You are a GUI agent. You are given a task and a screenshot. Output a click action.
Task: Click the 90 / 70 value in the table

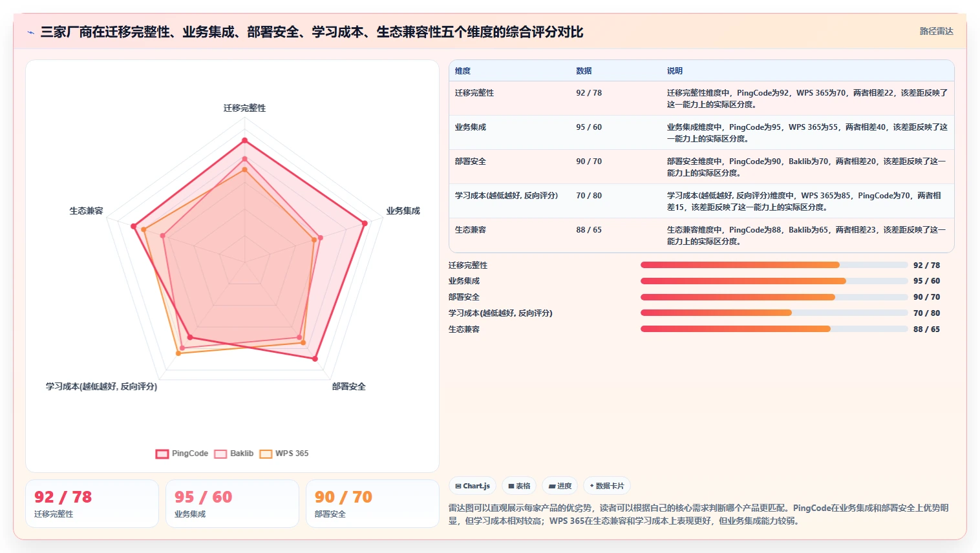tap(589, 162)
